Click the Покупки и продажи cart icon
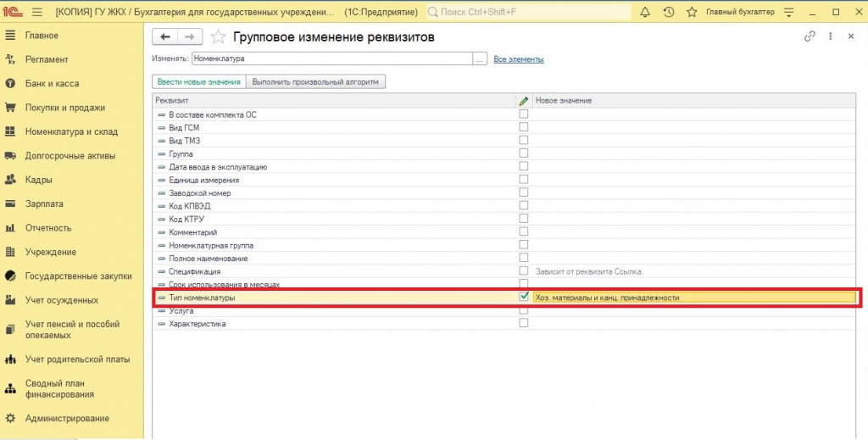Image resolution: width=868 pixels, height=440 pixels. pos(10,108)
